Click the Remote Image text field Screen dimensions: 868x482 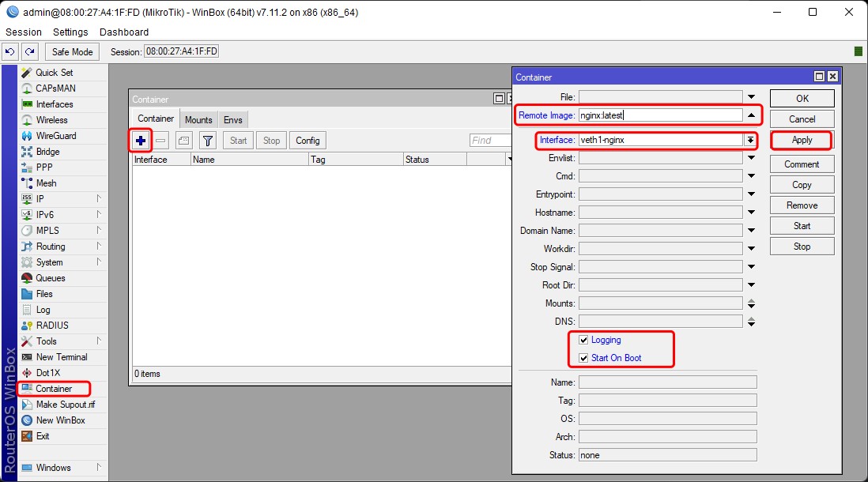pyautogui.click(x=660, y=115)
